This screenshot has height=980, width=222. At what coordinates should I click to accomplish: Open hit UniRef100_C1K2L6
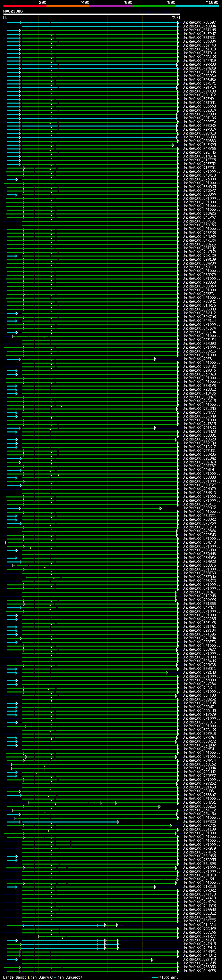click(199, 886)
